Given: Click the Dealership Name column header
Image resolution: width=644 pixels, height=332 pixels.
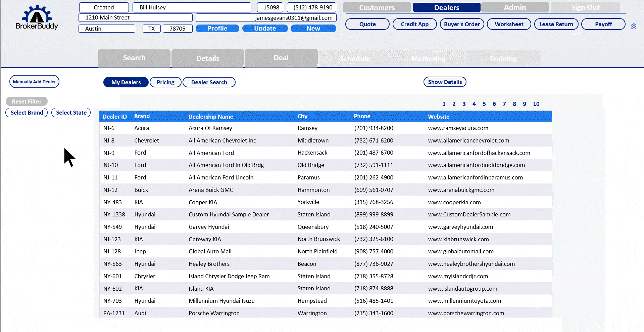Looking at the screenshot, I should click(x=211, y=117).
